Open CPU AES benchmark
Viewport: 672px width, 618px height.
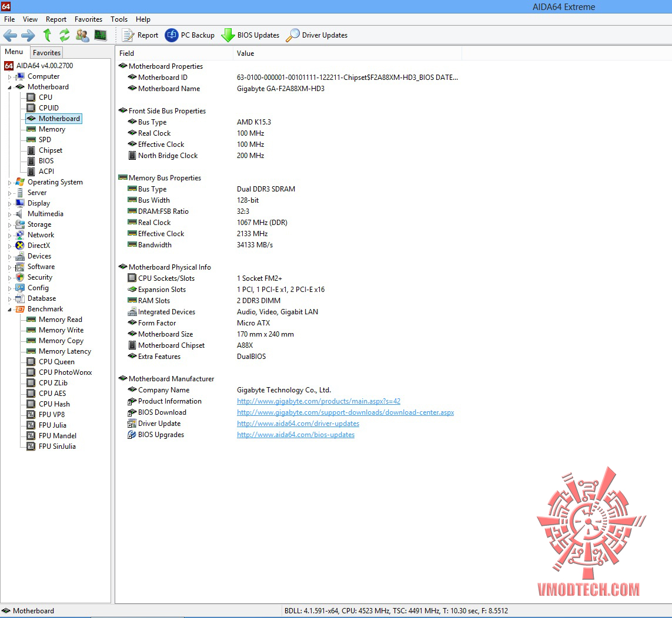coord(52,394)
